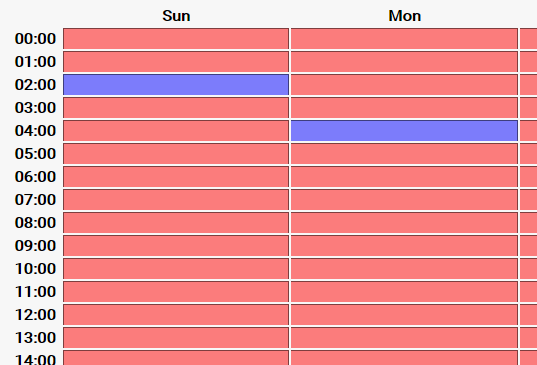Toggle the Monday 02:00 red cell

pos(404,85)
